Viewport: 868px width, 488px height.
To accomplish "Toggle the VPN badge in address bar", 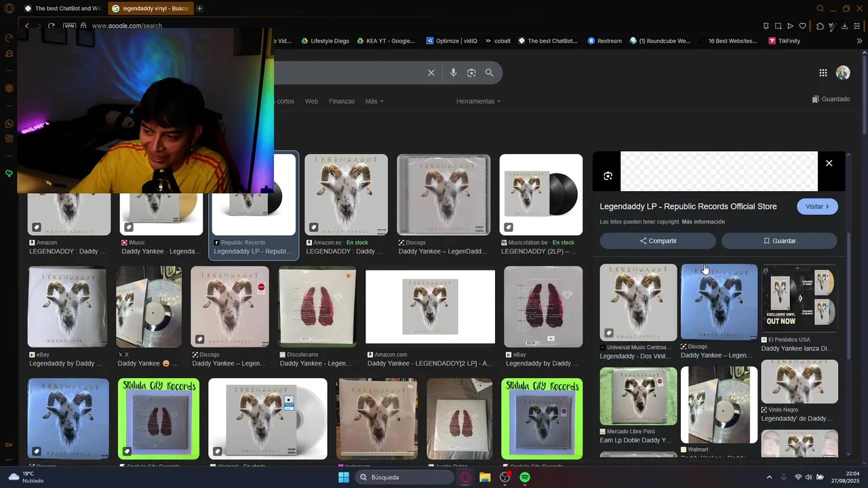I will click(69, 26).
